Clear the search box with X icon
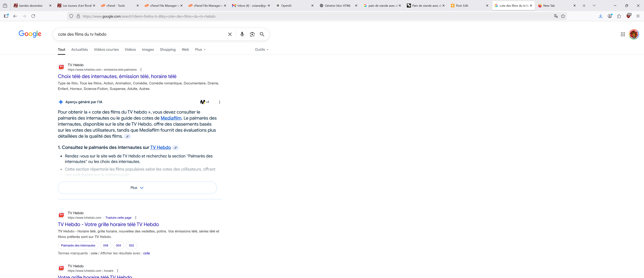Screen dimensions: 644x278 pos(230,34)
